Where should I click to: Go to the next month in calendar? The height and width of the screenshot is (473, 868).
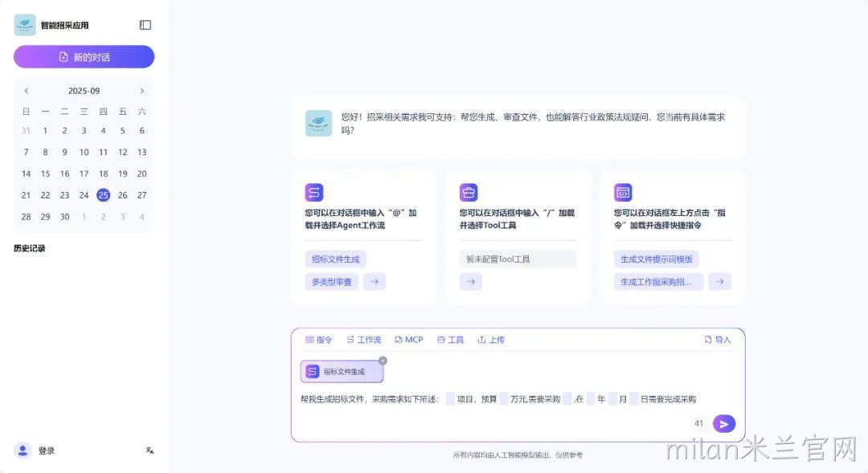[x=142, y=91]
